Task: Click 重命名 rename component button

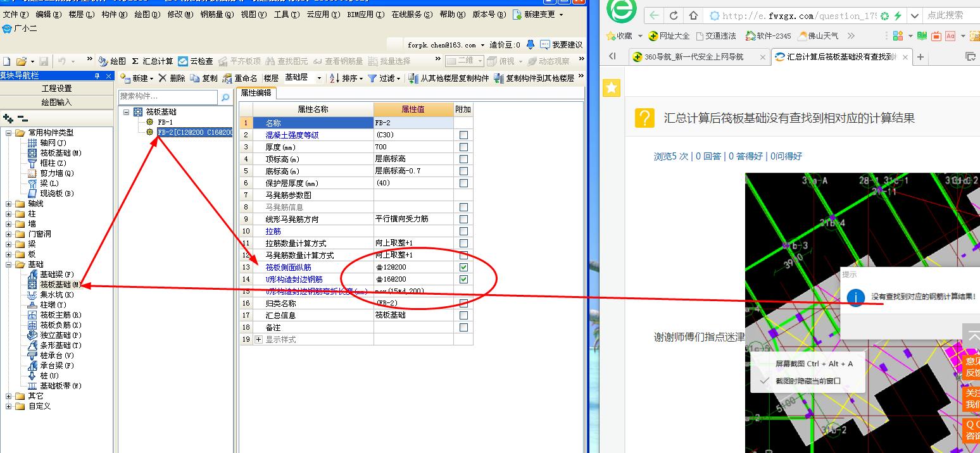Action: tap(240, 78)
